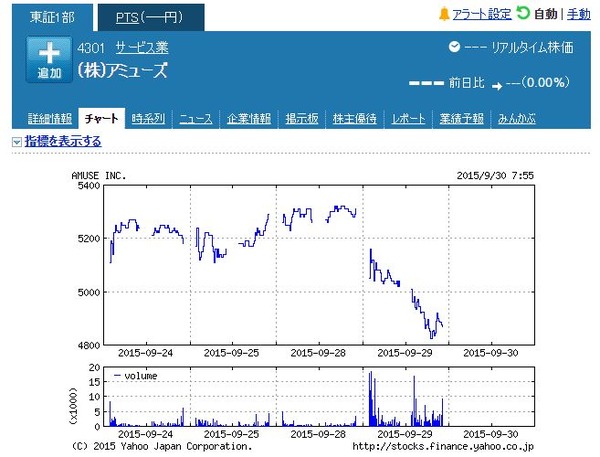Screen dimensions: 600x457
Task: Click the (株)アミューズ company name
Action: (122, 71)
